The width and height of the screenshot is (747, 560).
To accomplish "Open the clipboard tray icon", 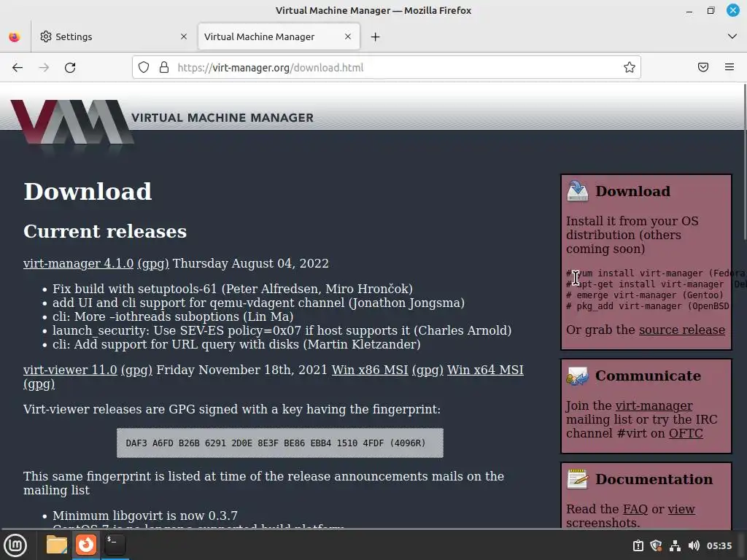I will (638, 545).
